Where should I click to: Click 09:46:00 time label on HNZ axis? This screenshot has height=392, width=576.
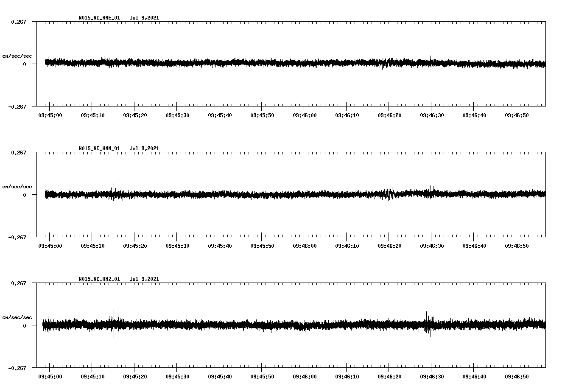coord(305,376)
